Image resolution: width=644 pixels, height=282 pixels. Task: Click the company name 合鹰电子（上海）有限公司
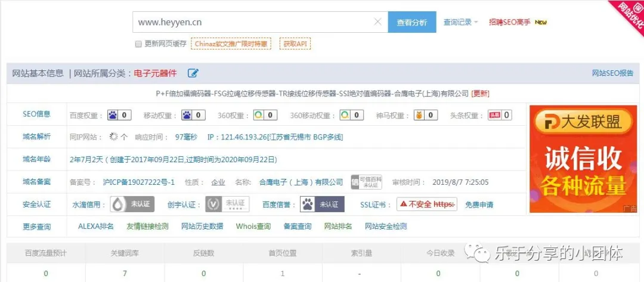301,182
